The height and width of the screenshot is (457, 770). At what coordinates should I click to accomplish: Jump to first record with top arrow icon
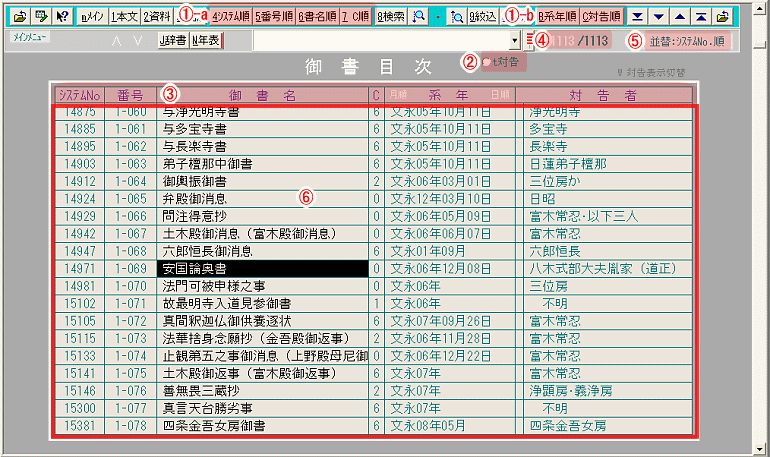tap(702, 17)
